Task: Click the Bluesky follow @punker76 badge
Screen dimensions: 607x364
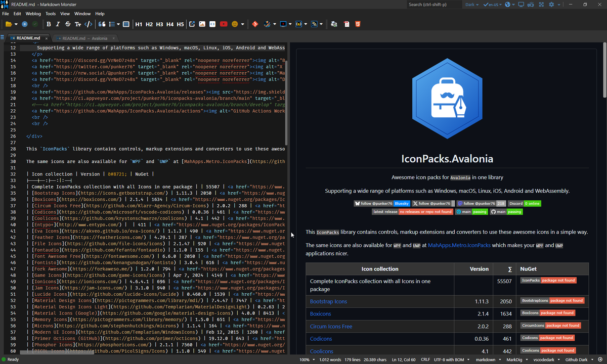Action: click(382, 203)
